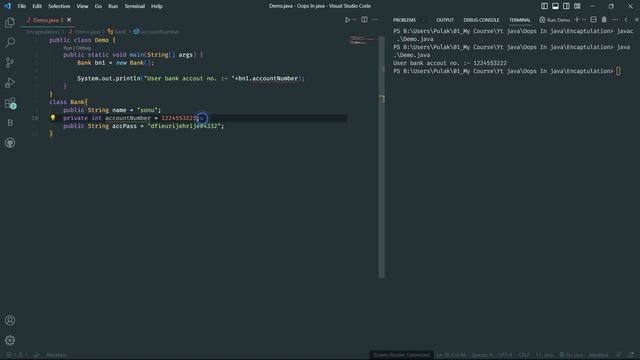Image resolution: width=640 pixels, height=360 pixels.
Task: Switch to the DEBUG CONSOLE tab
Action: 481,20
